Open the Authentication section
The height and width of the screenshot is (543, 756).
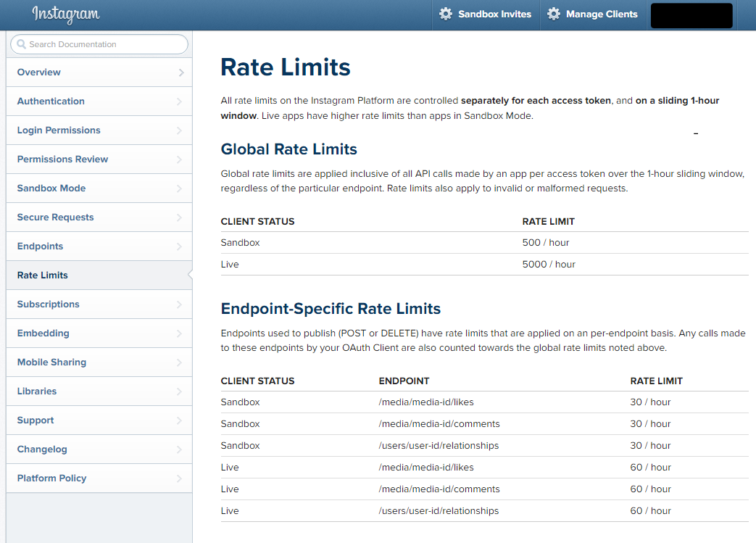99,101
